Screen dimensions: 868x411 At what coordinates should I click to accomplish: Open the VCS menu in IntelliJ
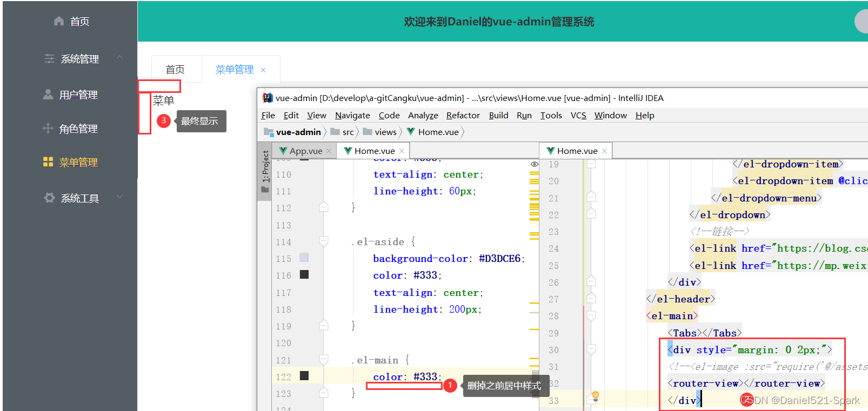pos(578,115)
